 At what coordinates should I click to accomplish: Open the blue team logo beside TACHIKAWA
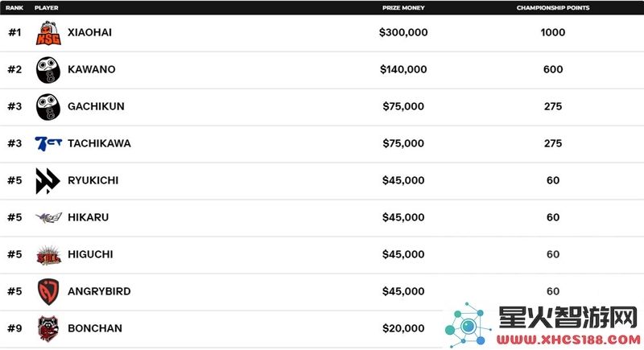pos(48,143)
